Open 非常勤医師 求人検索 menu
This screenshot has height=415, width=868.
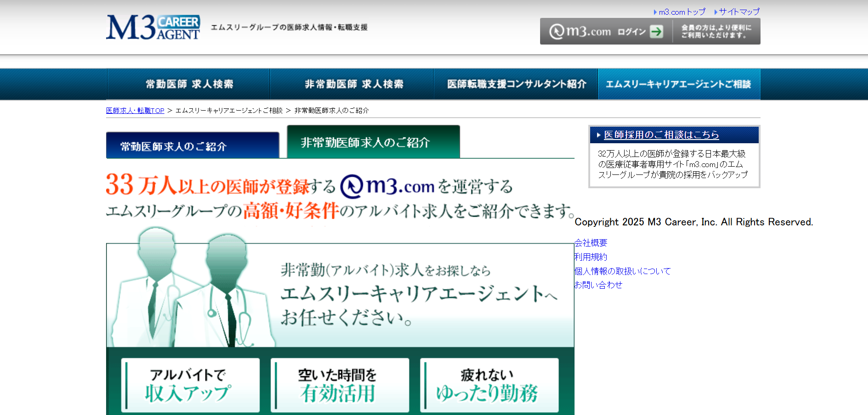tap(352, 84)
